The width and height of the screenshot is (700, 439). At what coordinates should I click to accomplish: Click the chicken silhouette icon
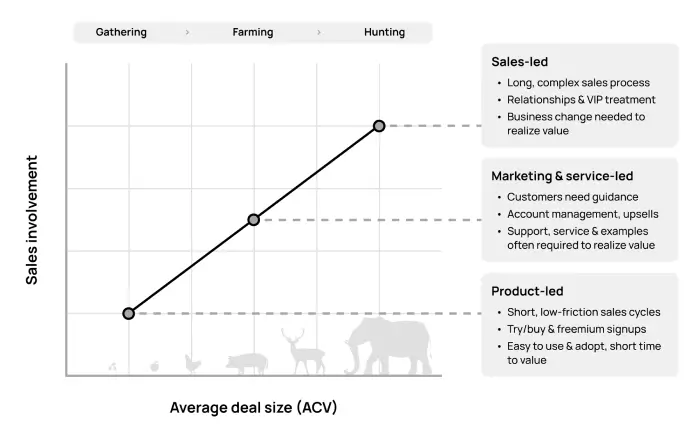coord(193,364)
